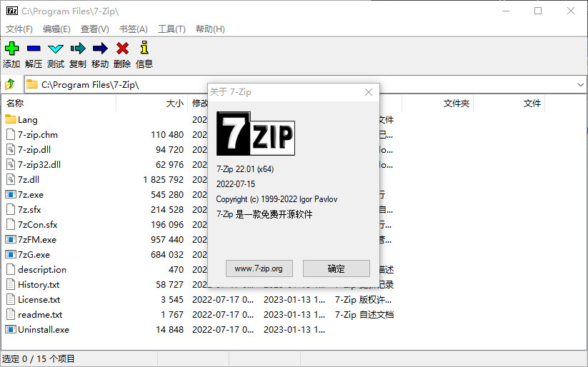Open the Help (帮助) menu

[210, 29]
